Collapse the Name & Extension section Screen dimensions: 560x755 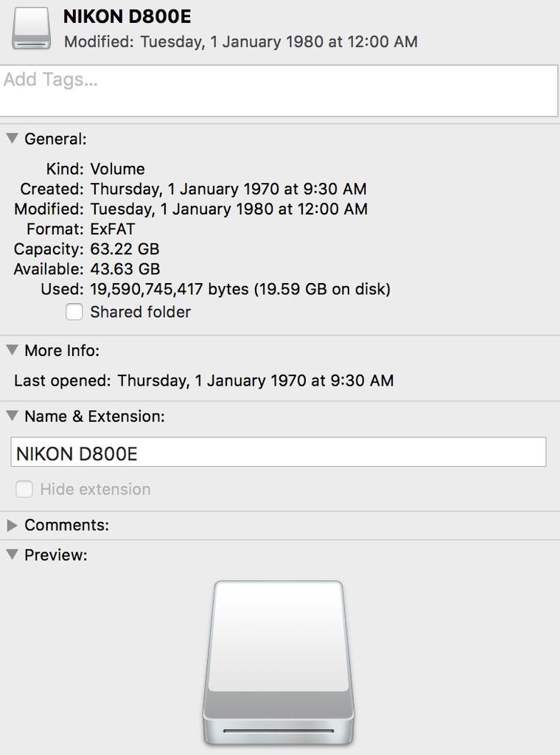12,416
